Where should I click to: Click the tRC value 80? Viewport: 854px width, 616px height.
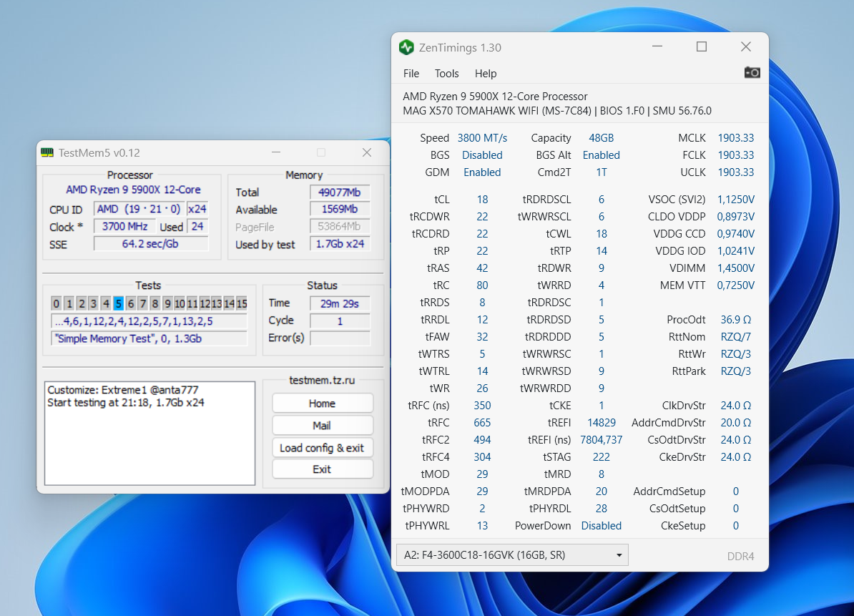[482, 285]
